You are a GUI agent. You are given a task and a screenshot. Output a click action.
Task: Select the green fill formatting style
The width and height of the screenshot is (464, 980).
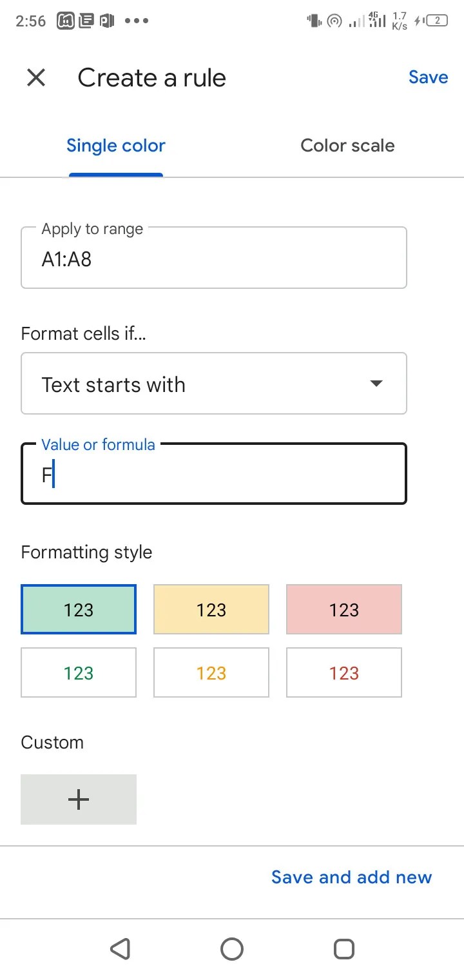click(79, 609)
